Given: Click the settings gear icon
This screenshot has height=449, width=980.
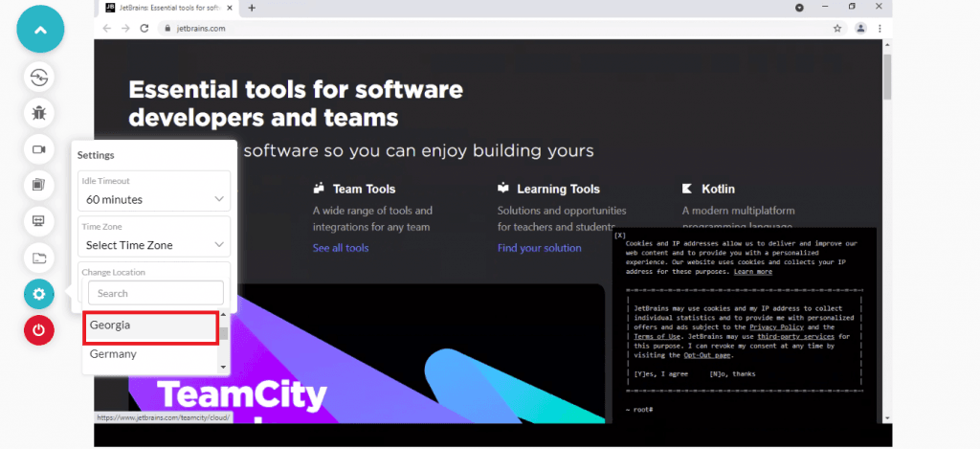Looking at the screenshot, I should 38,294.
